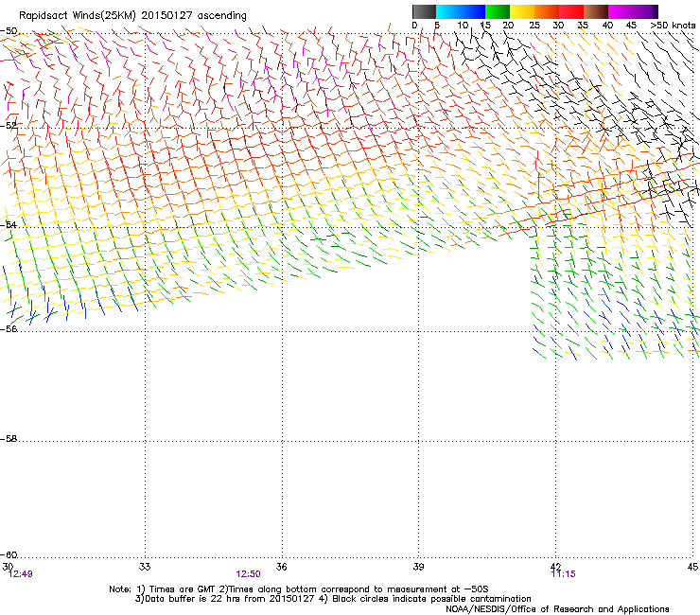Click the purple time stamp '12:49'
The width and height of the screenshot is (700, 615).
click(x=21, y=574)
